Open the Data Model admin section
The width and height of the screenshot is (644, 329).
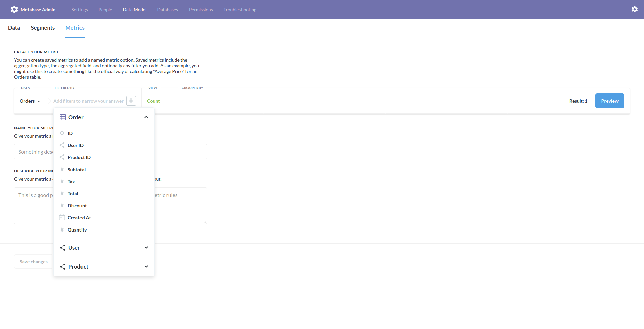click(x=135, y=10)
